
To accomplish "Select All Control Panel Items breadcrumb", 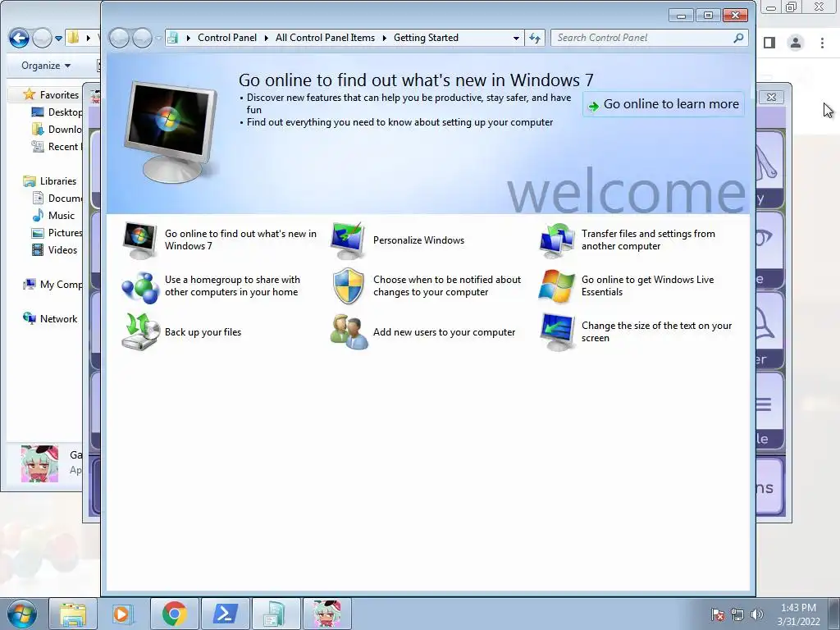I will pos(325,38).
